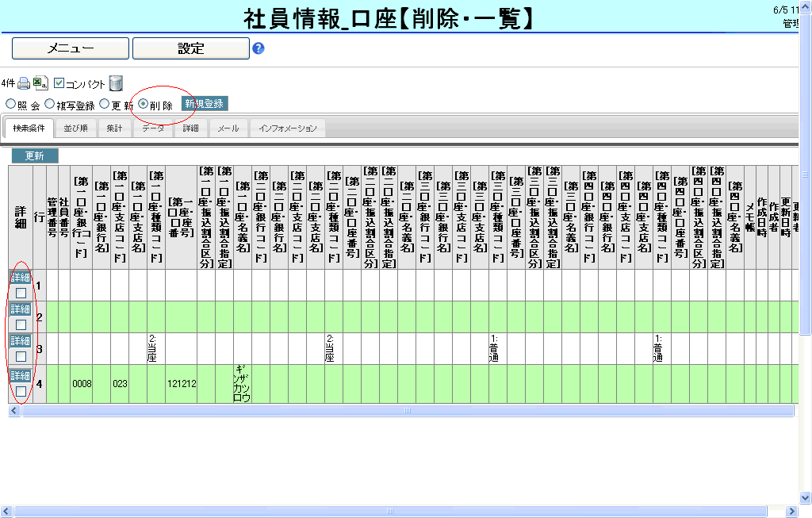The height and width of the screenshot is (518, 812).
Task: Tick the delete checkbox for row 4
Action: (x=21, y=391)
